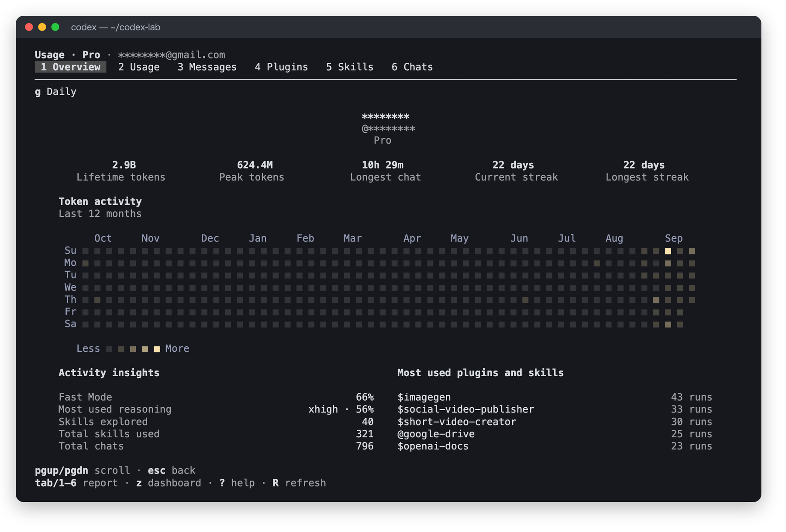
Task: Click the Sep month label
Action: (x=674, y=238)
